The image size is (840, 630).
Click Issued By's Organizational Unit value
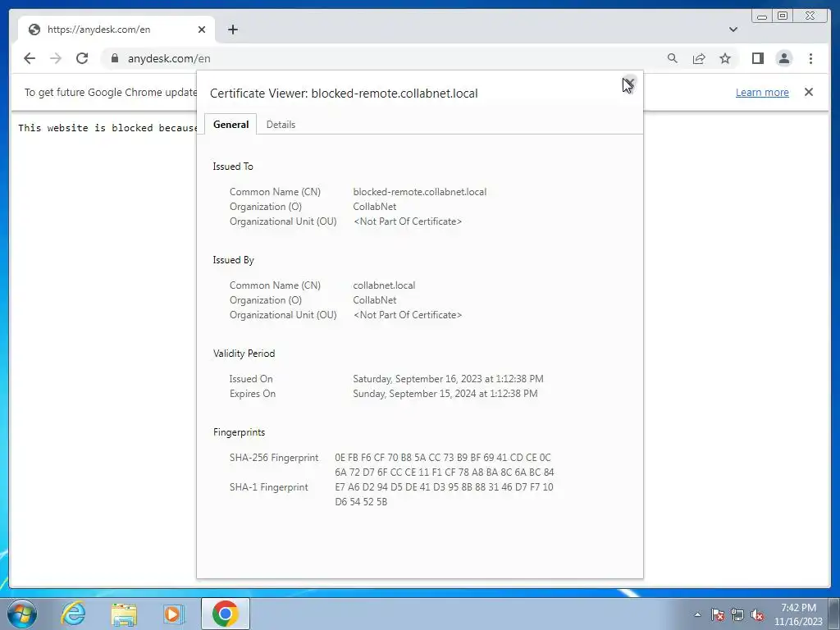[x=407, y=315]
